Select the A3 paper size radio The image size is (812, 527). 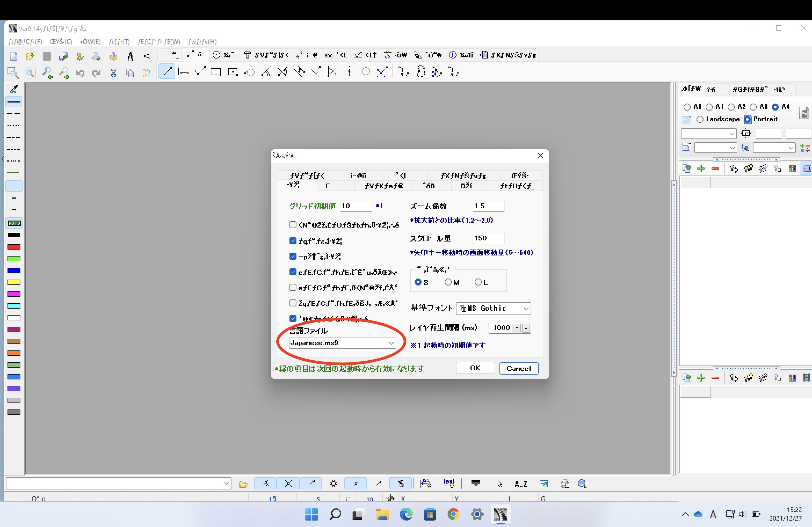point(753,107)
